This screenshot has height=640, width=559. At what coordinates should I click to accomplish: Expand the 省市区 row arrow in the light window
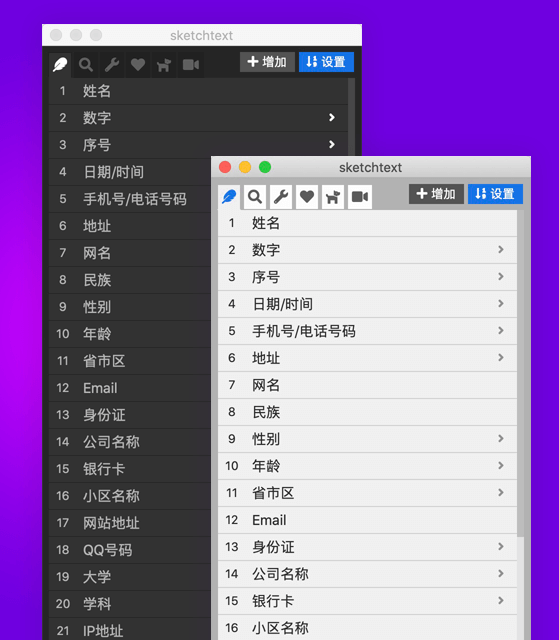click(501, 492)
